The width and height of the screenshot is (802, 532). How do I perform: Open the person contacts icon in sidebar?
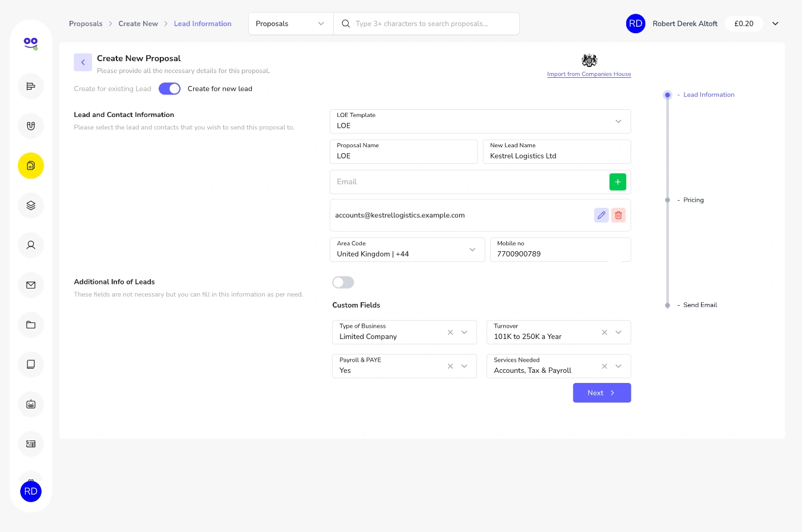(x=31, y=245)
